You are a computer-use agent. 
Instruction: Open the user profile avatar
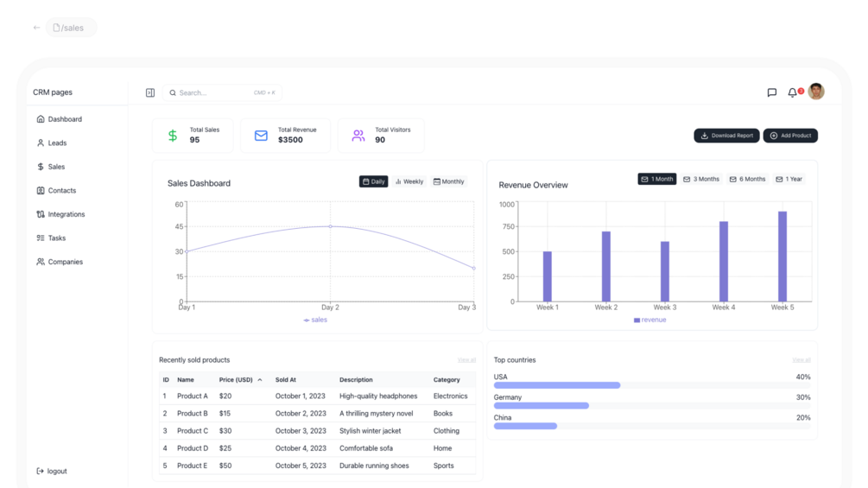[816, 92]
